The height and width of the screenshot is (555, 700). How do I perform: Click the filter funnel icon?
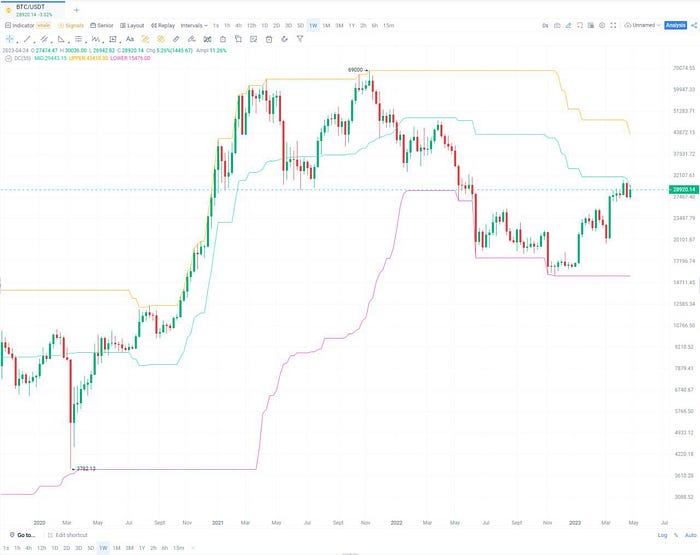(x=300, y=39)
